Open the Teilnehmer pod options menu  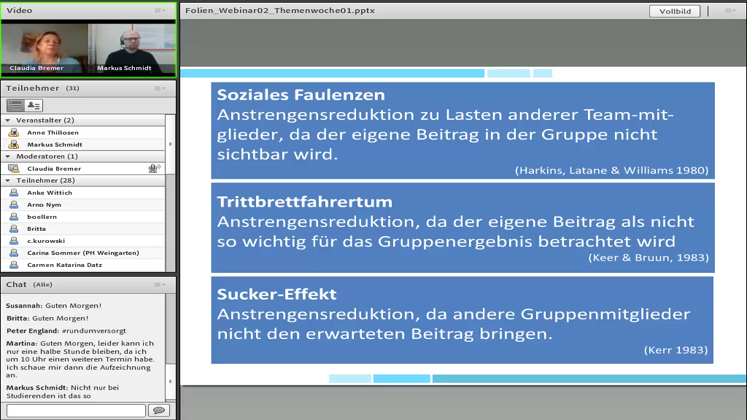(x=160, y=88)
